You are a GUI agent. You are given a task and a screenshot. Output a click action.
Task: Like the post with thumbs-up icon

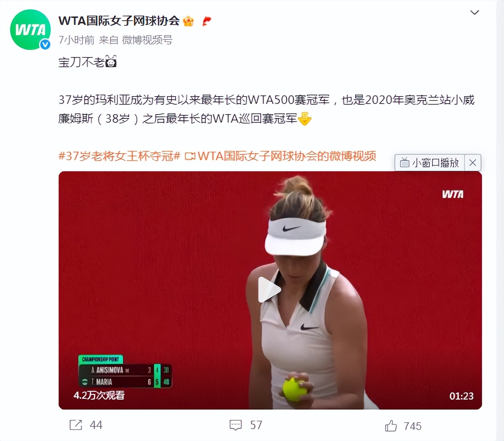391,425
